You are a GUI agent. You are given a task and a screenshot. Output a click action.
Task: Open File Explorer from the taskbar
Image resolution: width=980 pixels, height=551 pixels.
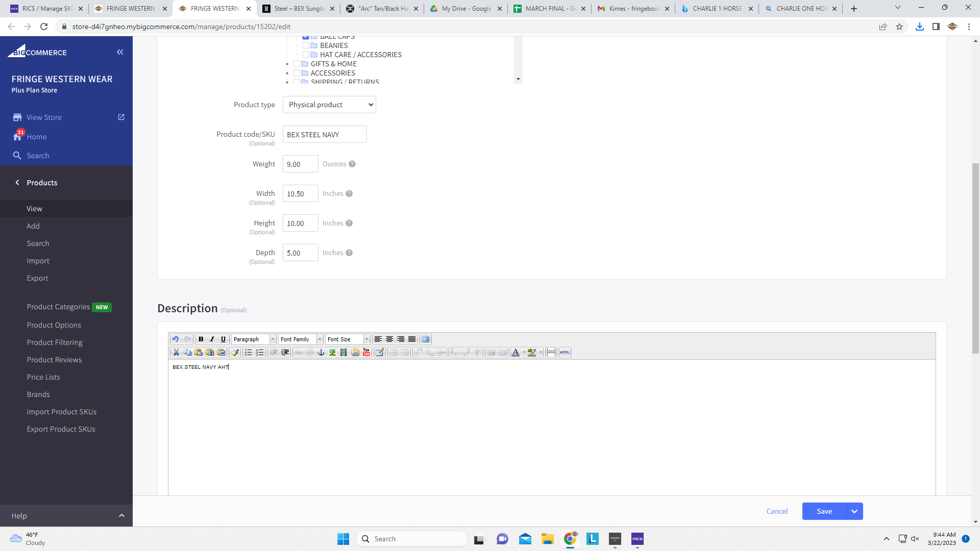(x=548, y=539)
